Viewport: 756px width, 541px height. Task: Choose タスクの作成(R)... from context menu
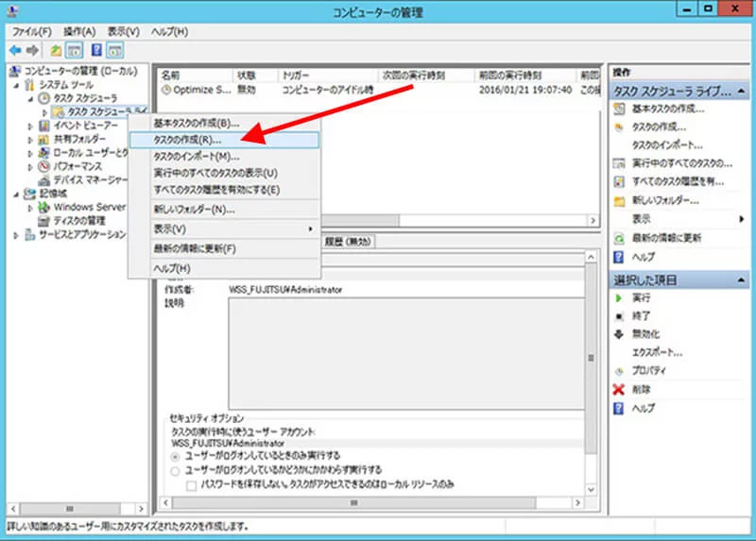(187, 139)
